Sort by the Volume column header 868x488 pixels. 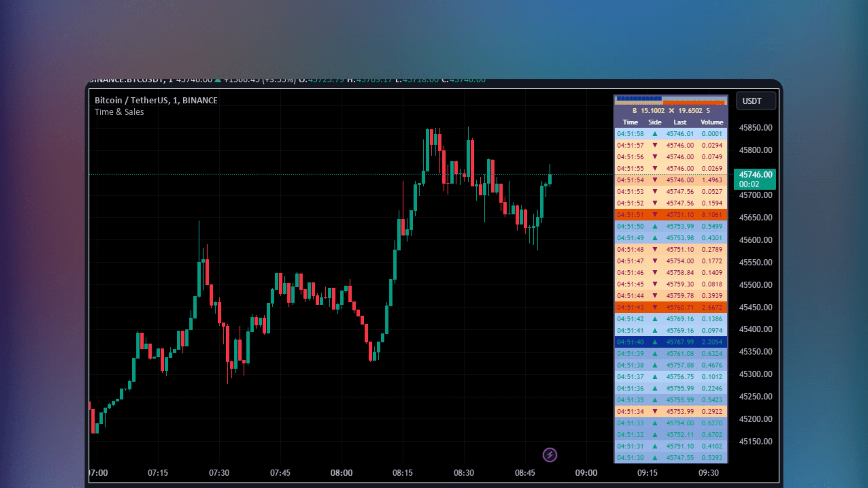tap(712, 122)
